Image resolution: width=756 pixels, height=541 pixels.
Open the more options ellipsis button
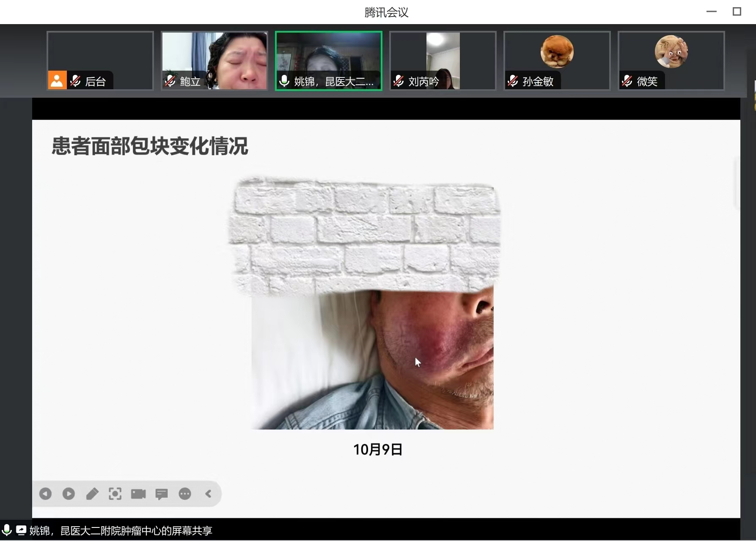point(185,494)
